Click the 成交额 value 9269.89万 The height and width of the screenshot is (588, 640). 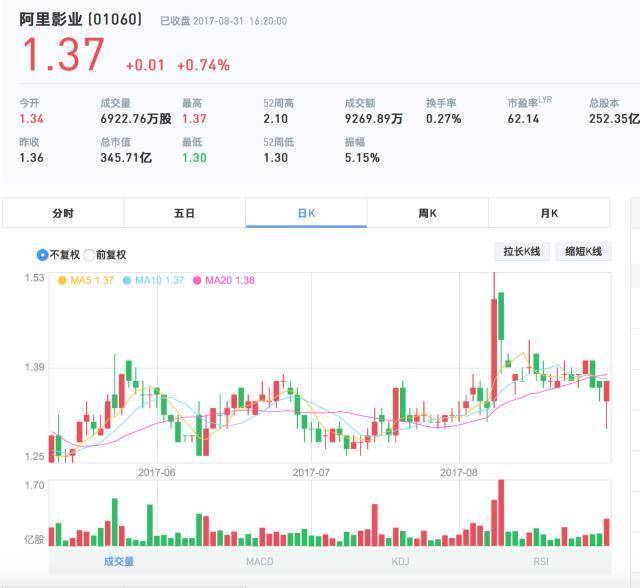point(374,119)
